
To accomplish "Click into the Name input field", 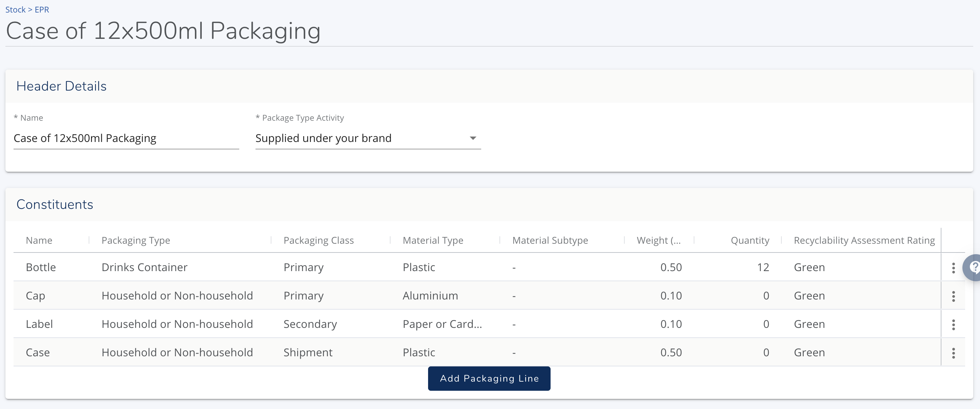I will 126,138.
